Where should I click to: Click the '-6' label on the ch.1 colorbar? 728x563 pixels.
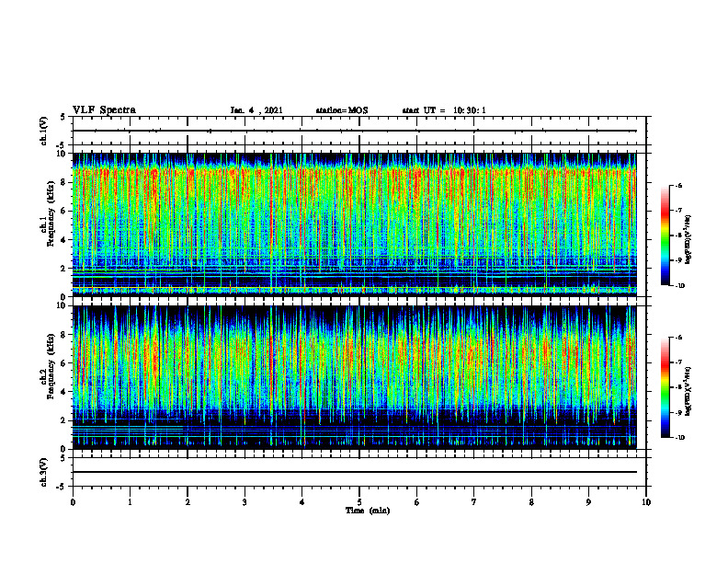pos(678,185)
